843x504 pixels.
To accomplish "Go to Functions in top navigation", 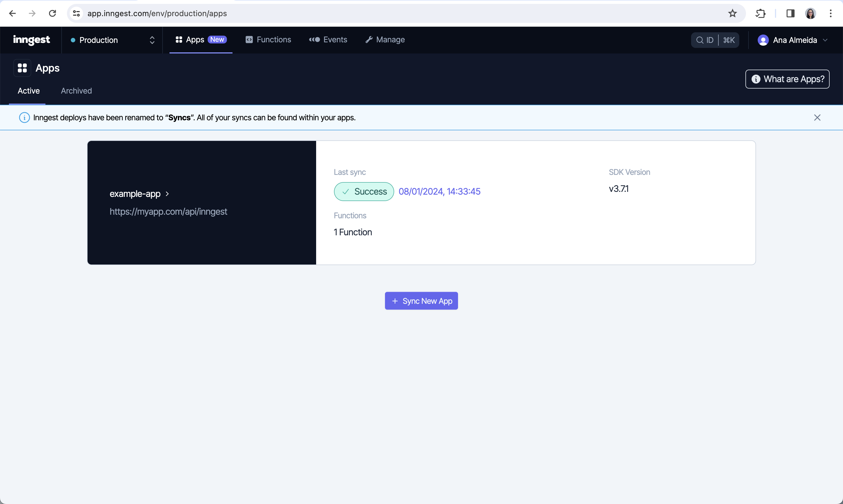I will 268,40.
